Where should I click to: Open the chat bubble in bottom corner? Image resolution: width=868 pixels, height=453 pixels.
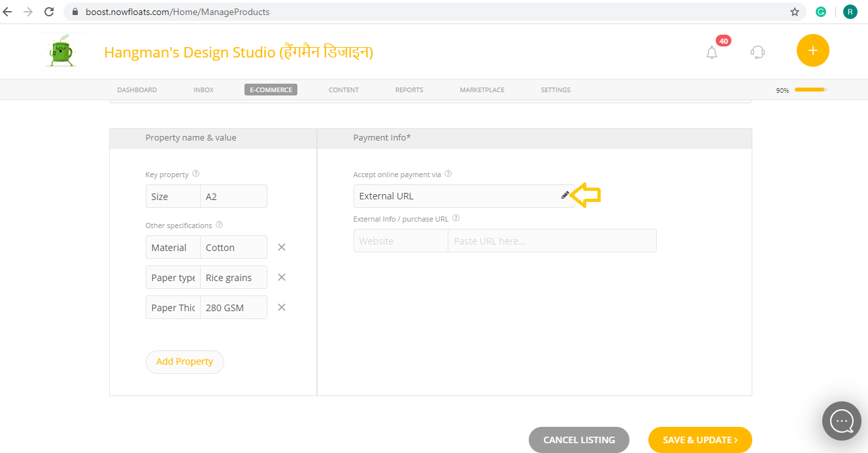click(x=841, y=420)
